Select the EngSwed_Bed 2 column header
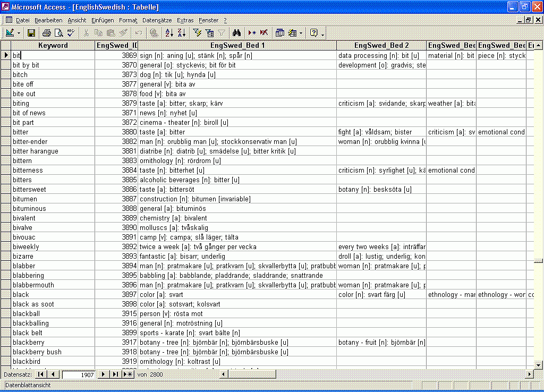This screenshot has height=392, width=544. pyautogui.click(x=381, y=46)
